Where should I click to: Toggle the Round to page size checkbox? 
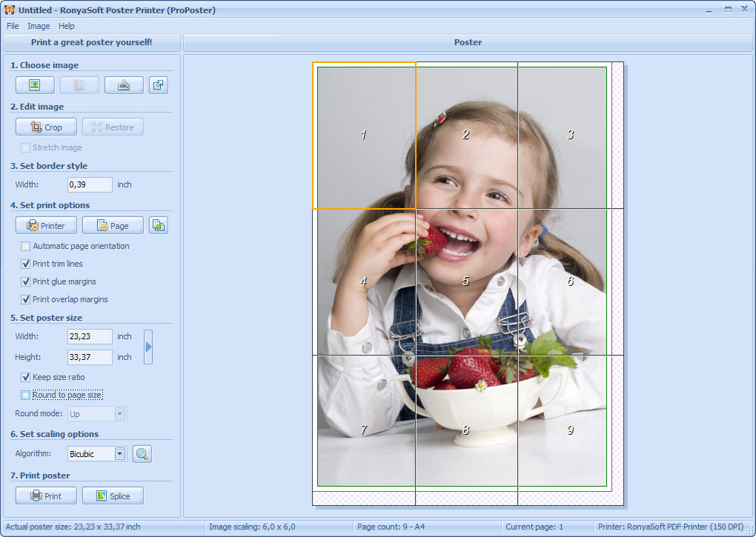pos(26,395)
